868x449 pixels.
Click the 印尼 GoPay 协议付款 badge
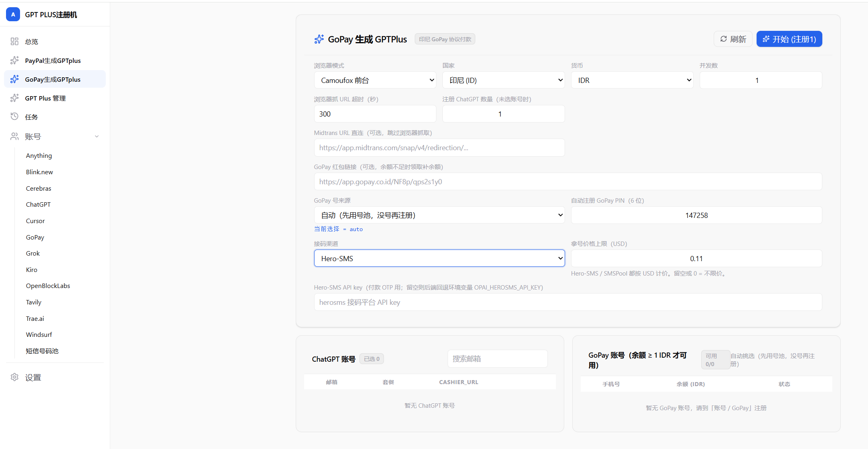point(445,39)
